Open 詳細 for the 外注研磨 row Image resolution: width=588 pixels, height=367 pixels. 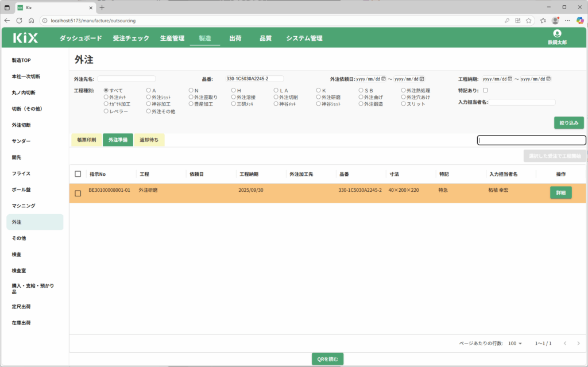pos(560,193)
